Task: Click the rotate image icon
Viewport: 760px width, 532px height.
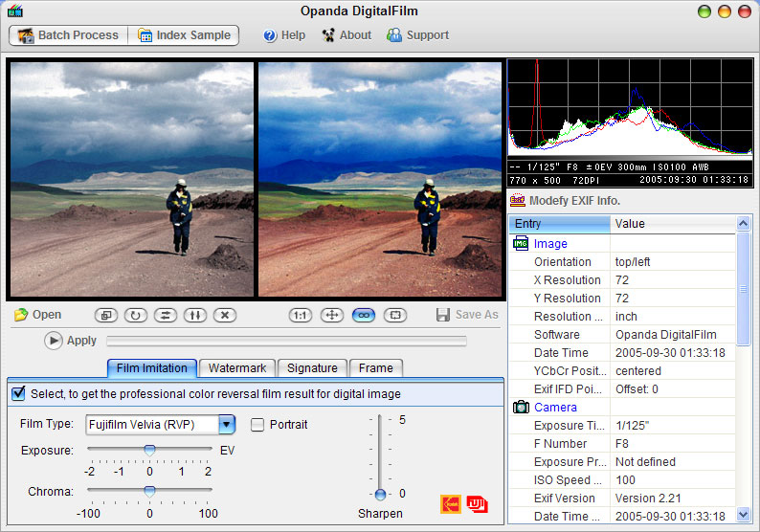Action: 136,316
